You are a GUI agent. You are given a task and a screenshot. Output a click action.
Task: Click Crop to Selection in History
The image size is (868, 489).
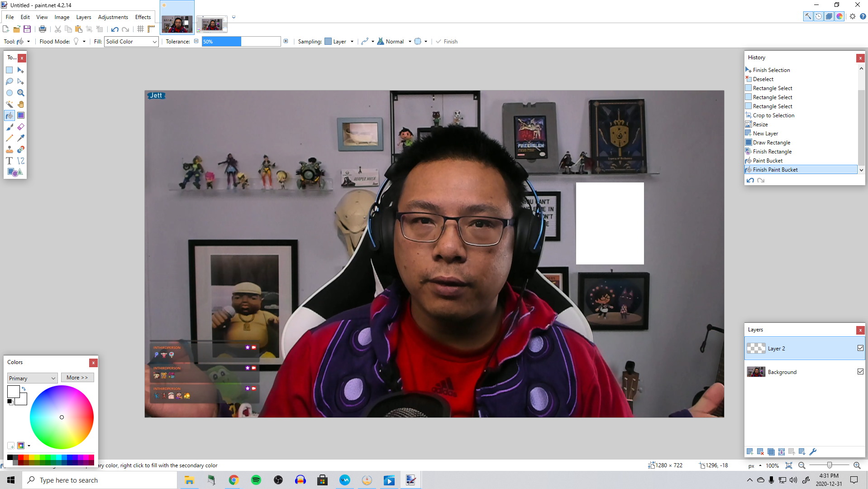pos(773,115)
